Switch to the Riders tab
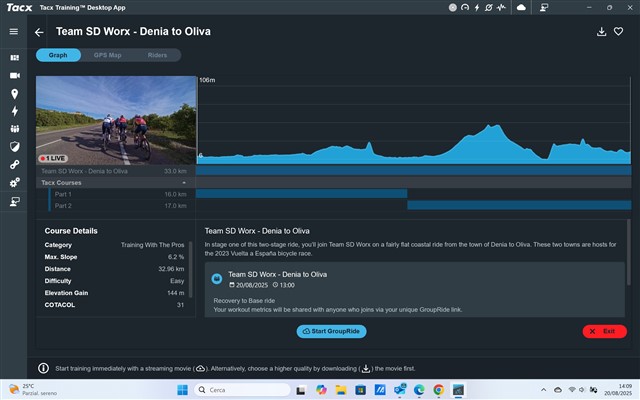 point(157,55)
